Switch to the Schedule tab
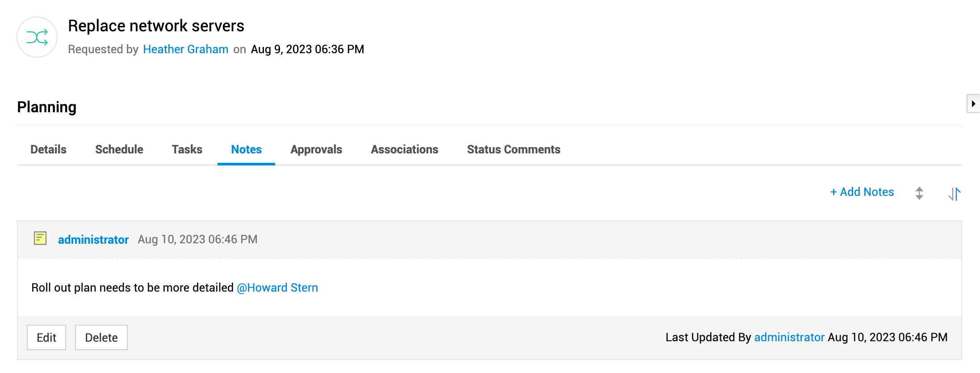 click(119, 149)
